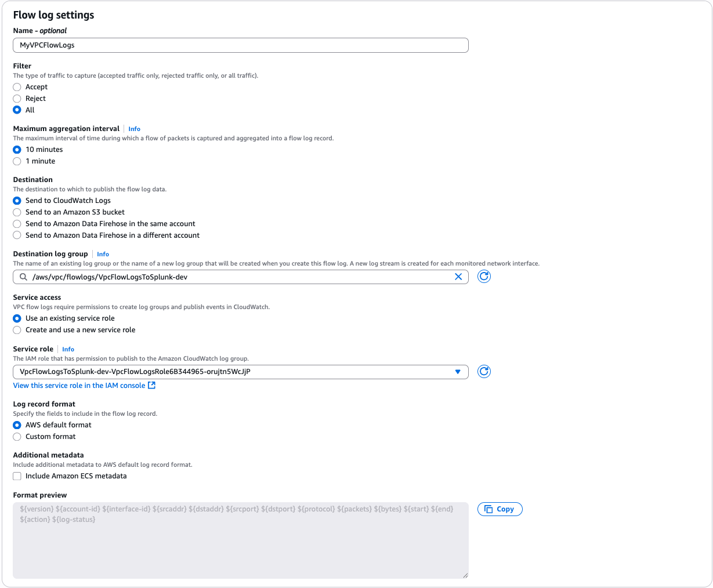This screenshot has height=588, width=713.
Task: Select Custom format for log record
Action: click(17, 436)
